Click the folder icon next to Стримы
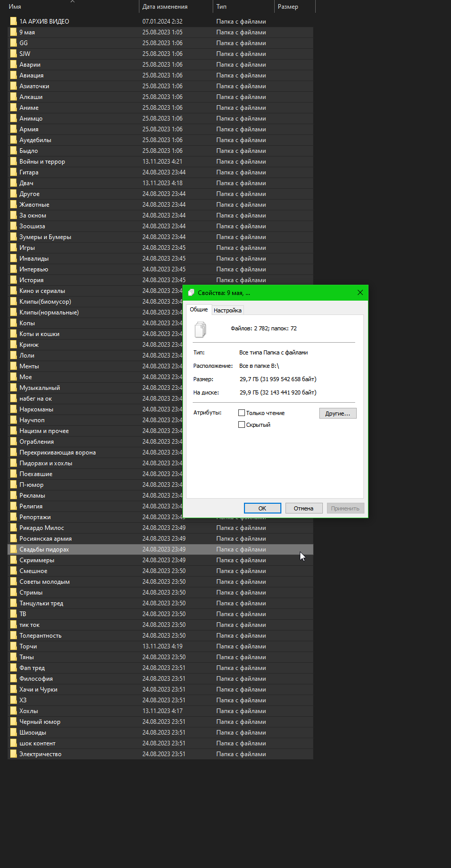 click(13, 593)
